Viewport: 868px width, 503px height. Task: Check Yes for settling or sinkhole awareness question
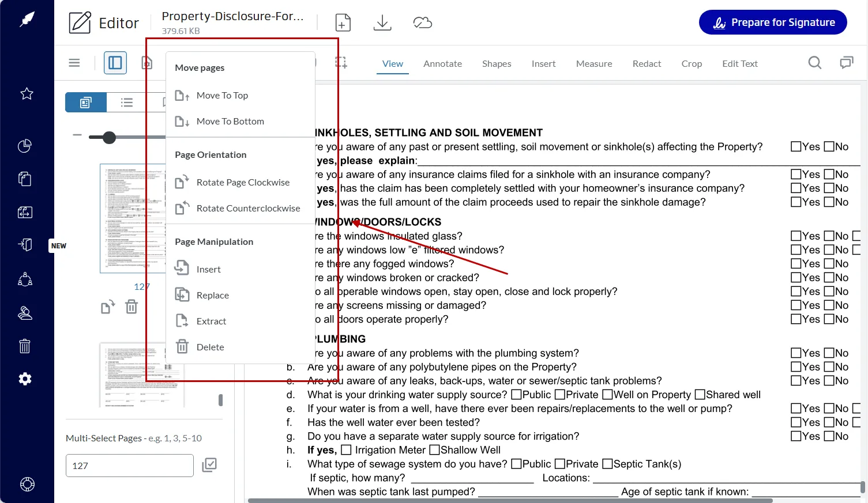coord(796,147)
